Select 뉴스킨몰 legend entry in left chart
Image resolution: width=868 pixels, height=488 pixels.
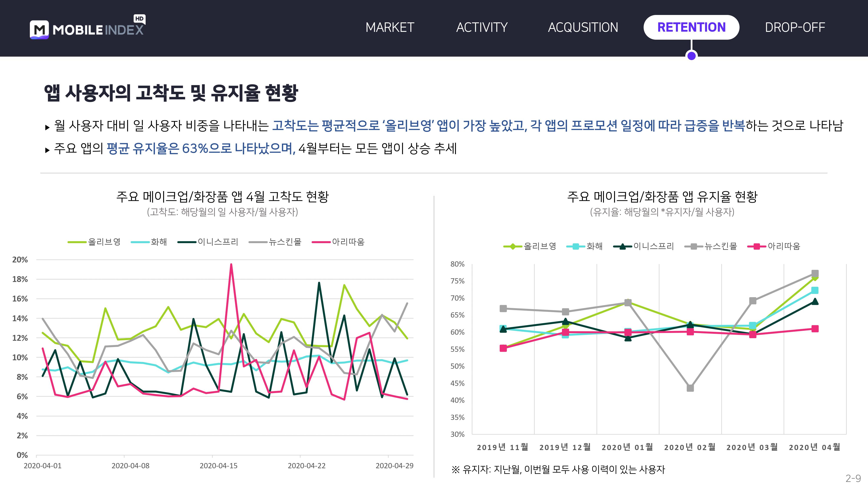click(x=275, y=242)
